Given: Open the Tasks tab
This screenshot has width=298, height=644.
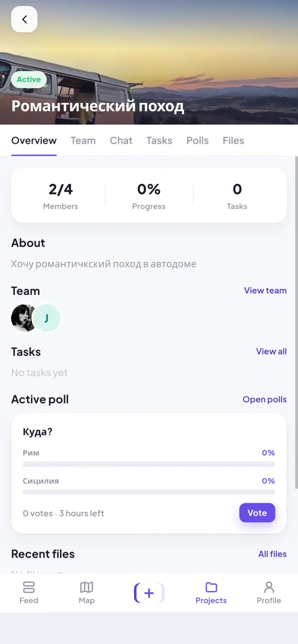Looking at the screenshot, I should point(159,140).
